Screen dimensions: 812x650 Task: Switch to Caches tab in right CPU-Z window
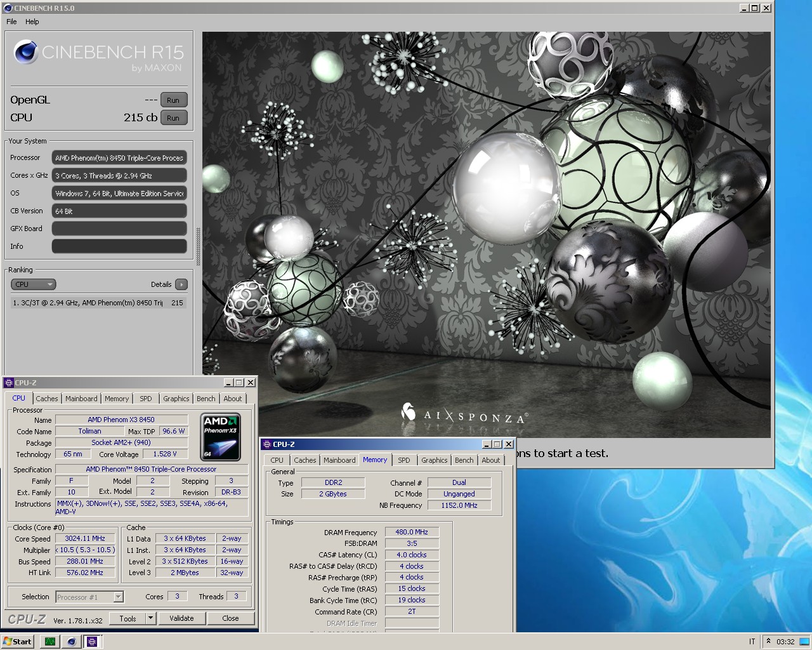305,460
